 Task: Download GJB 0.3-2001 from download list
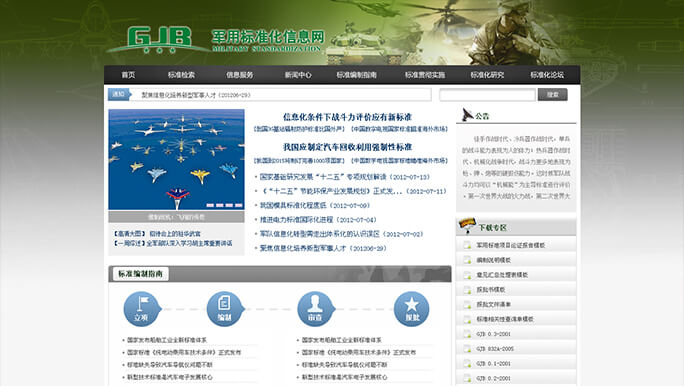[x=493, y=334]
